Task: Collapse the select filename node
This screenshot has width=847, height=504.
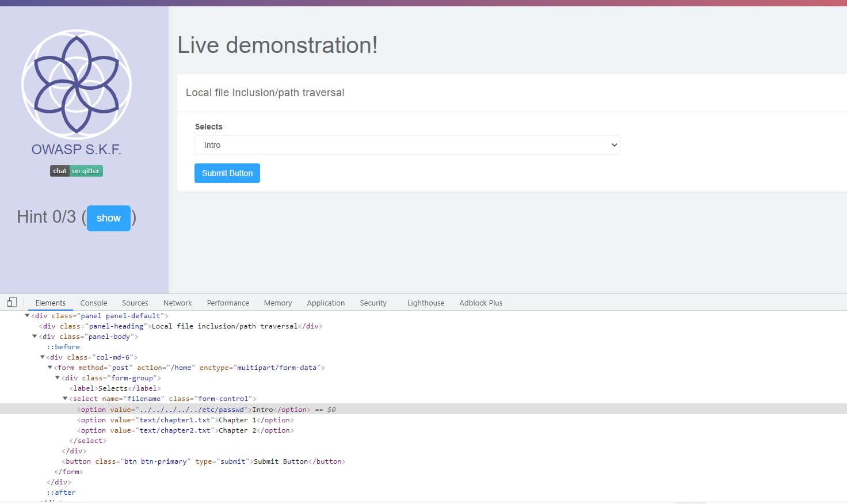Action: [65, 398]
